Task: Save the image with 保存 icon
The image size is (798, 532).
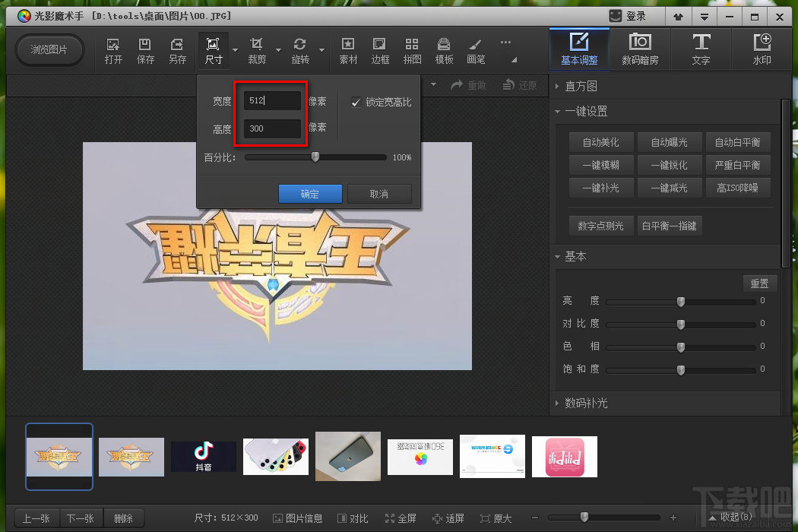Action: pos(145,50)
